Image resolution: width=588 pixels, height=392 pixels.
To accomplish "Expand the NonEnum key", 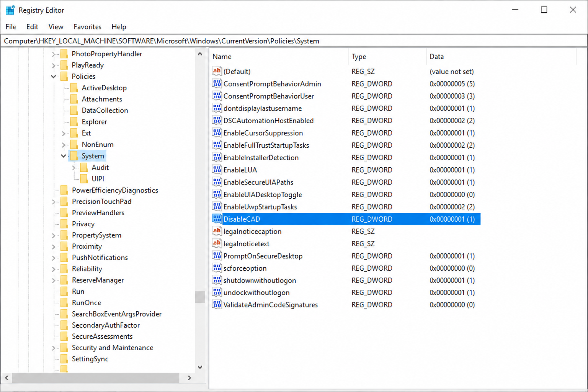I will [x=64, y=145].
